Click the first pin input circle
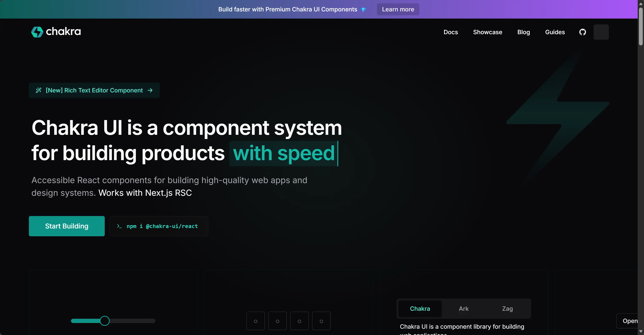 tap(255, 321)
